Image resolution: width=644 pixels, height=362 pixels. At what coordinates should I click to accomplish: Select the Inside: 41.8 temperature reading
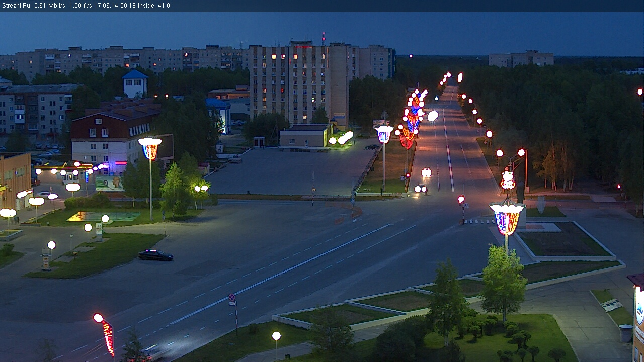tap(154, 6)
